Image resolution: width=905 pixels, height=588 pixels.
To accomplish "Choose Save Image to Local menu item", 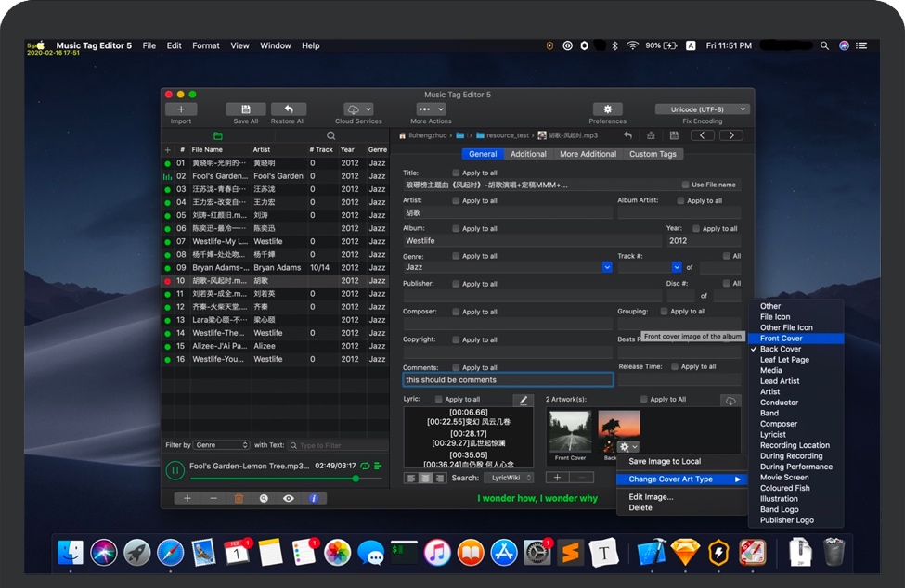I will [665, 461].
